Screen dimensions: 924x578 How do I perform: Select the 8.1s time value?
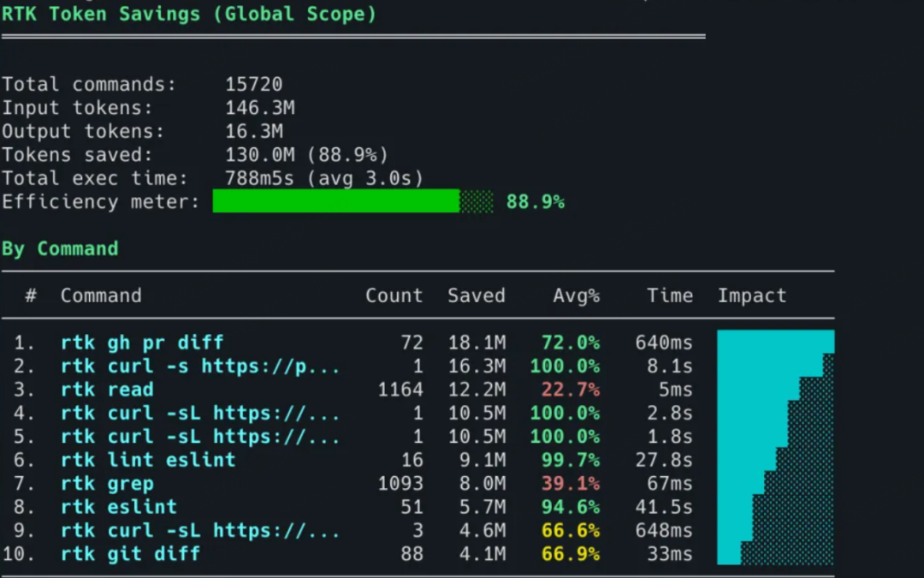click(670, 366)
